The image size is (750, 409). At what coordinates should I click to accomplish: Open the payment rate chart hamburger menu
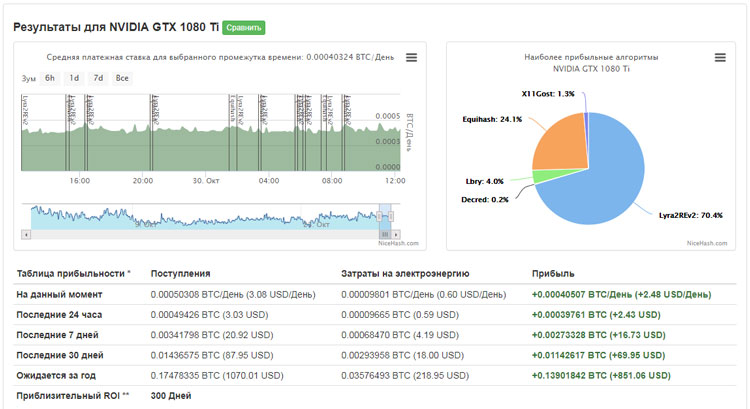(411, 57)
